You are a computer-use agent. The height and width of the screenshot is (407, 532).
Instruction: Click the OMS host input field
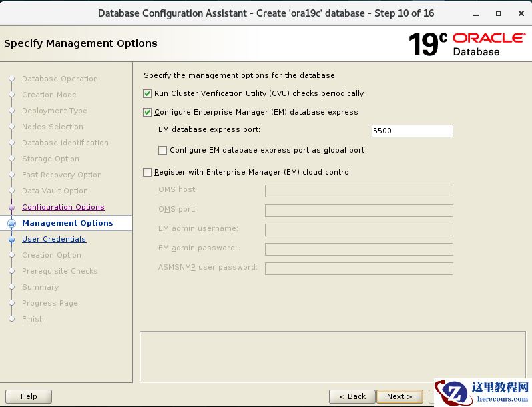coord(359,191)
